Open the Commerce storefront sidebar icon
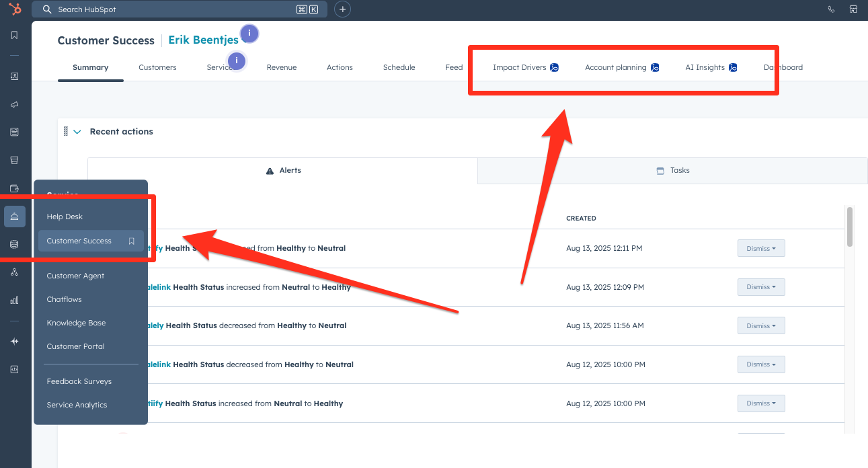Viewport: 868px width, 468px height. click(14, 160)
